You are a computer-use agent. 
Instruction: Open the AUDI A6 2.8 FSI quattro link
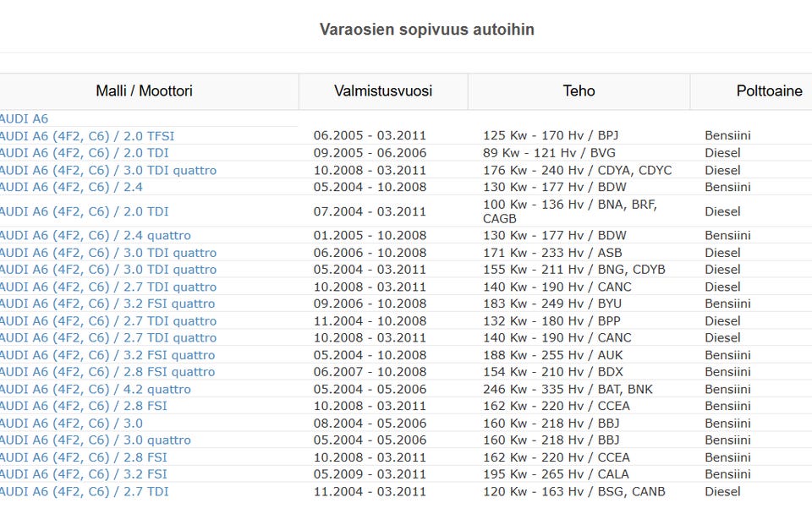pyautogui.click(x=108, y=372)
